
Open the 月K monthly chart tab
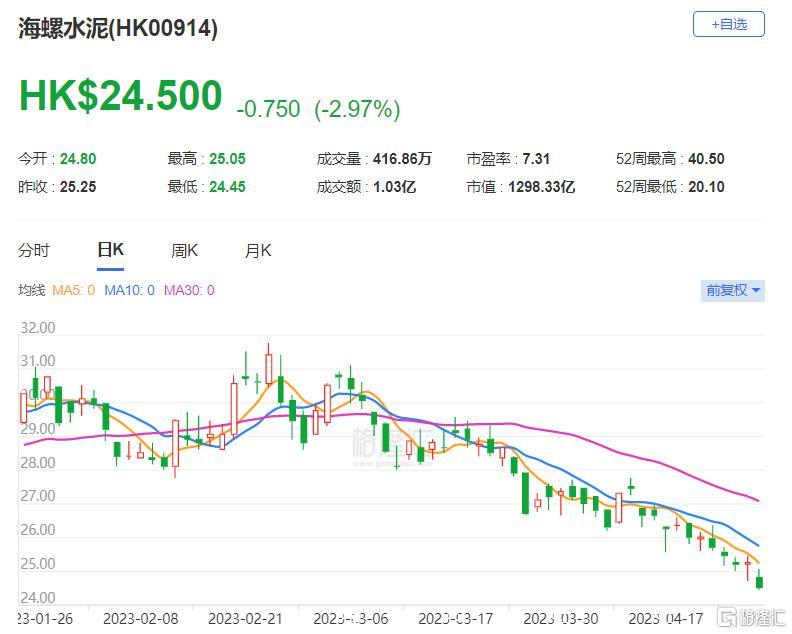(x=258, y=250)
